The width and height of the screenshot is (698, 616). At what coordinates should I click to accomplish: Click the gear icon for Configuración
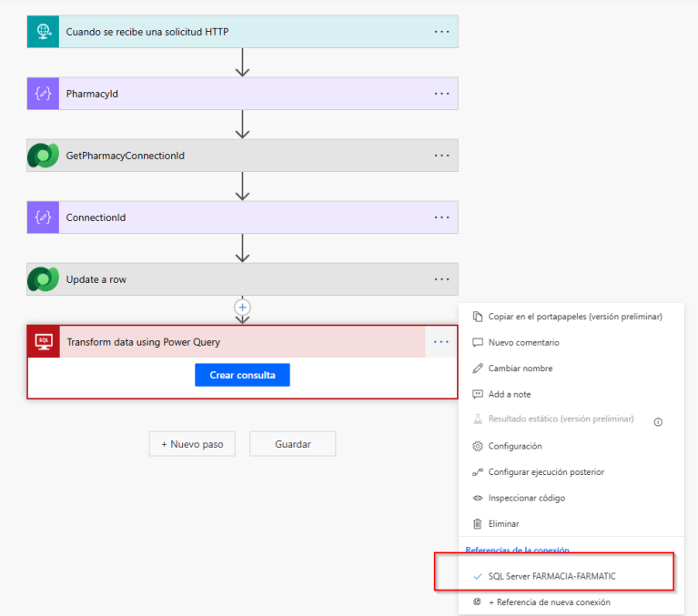coord(477,446)
